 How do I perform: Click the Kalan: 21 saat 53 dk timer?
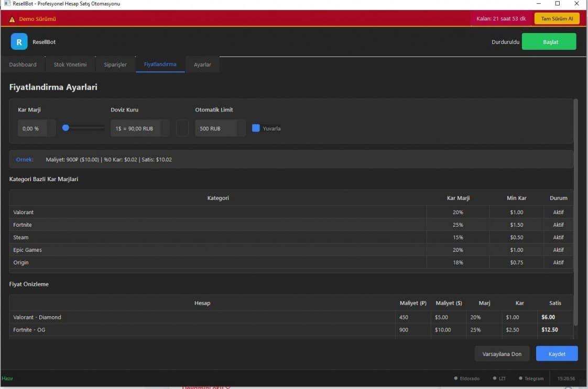click(501, 19)
